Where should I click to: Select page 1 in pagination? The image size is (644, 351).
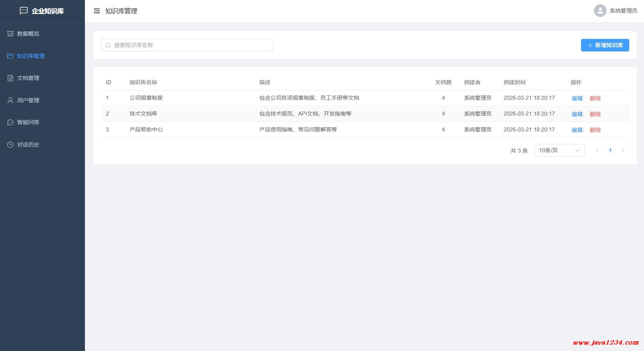pos(610,150)
